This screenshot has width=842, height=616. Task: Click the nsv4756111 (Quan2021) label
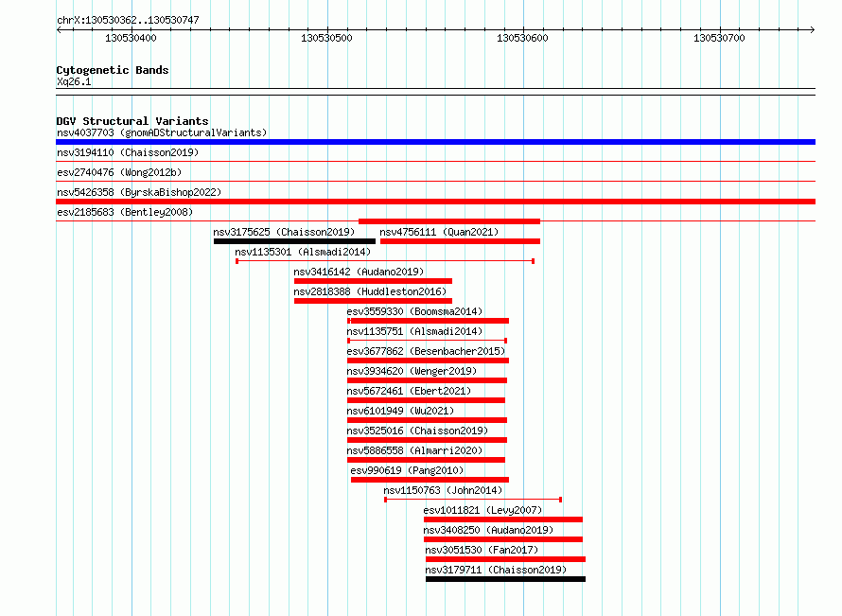tap(439, 232)
